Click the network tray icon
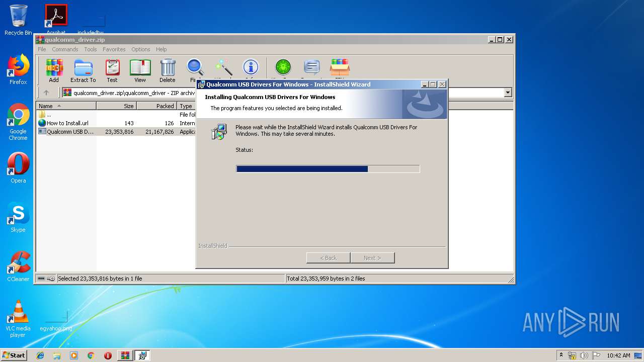Screen dimensions: 644x362 tap(572, 355)
